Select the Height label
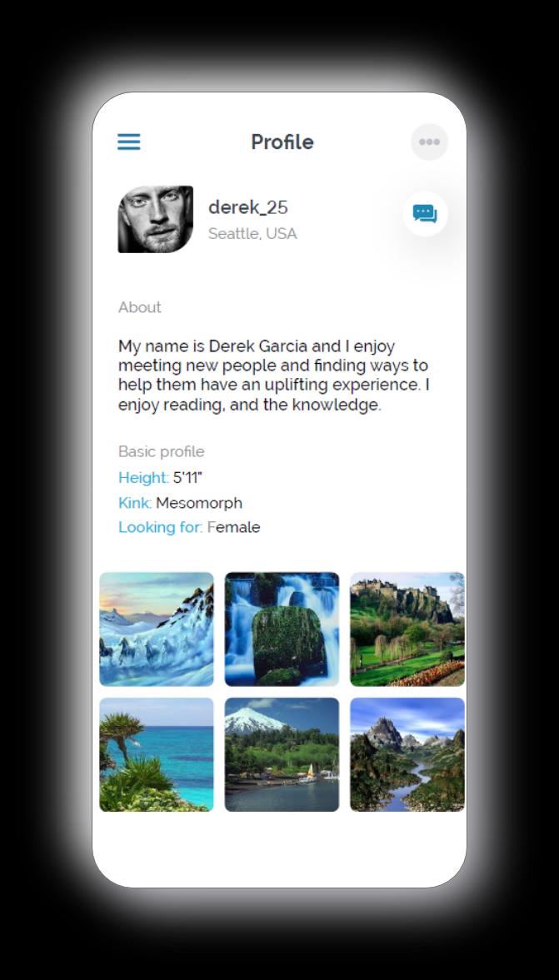Image resolution: width=559 pixels, height=980 pixels. tap(143, 478)
